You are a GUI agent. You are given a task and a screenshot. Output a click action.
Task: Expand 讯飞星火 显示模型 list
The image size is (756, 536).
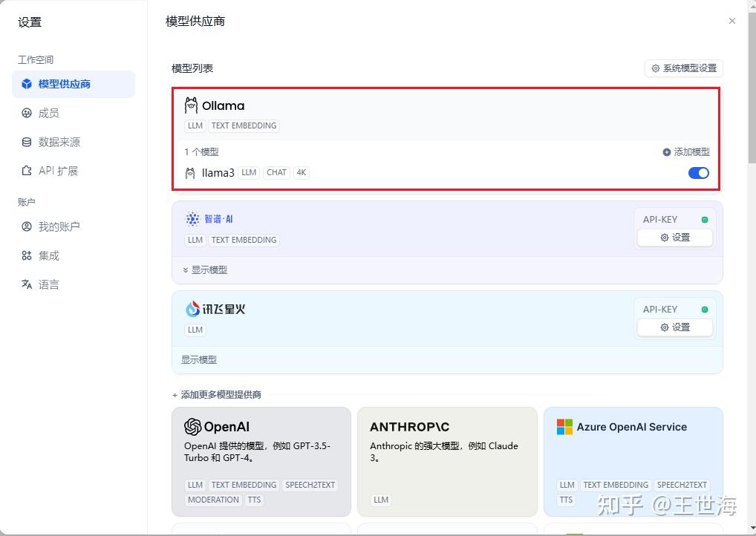(x=198, y=359)
